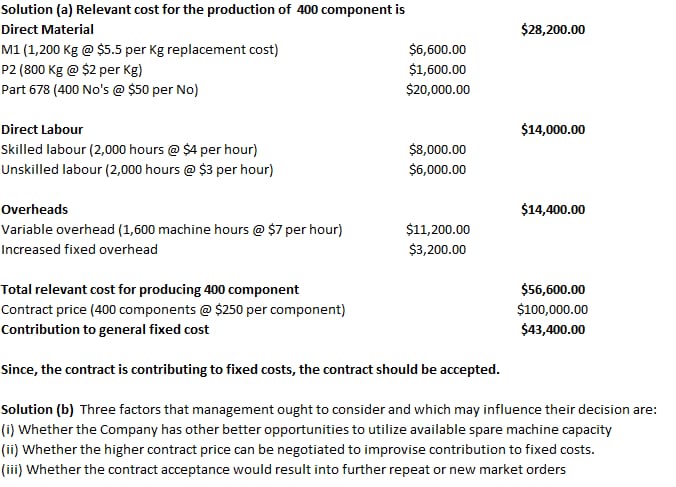
Task: Click the $20,000.00 Part 678 amount
Action: tap(437, 90)
